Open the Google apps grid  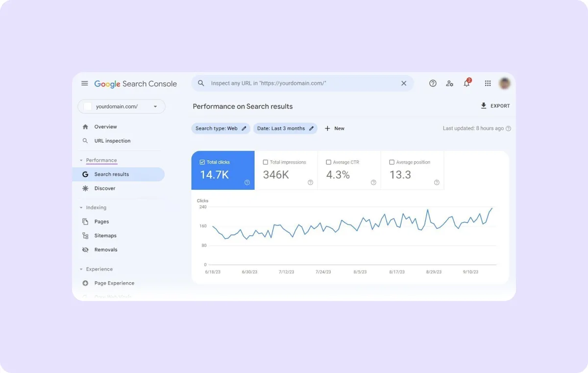tap(488, 83)
